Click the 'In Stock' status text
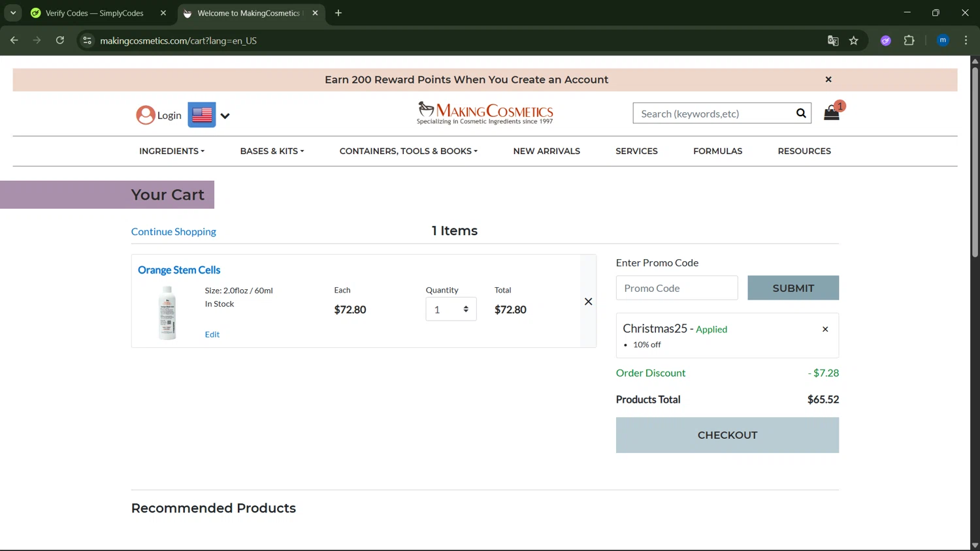Image resolution: width=980 pixels, height=551 pixels. point(220,304)
